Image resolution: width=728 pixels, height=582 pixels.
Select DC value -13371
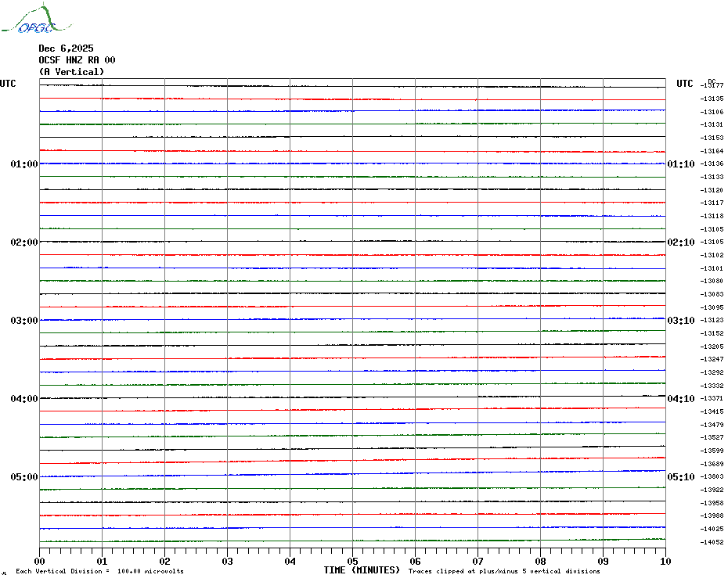[712, 399]
